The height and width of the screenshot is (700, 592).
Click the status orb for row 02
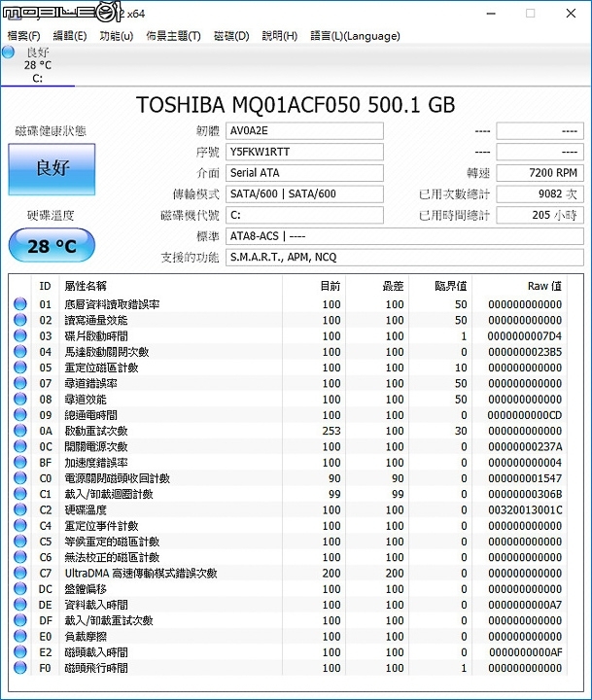(x=20, y=320)
